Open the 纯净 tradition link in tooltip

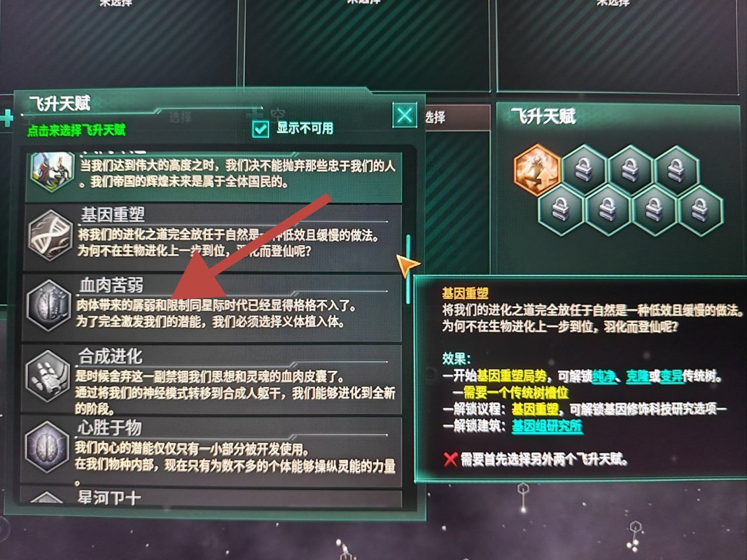coord(604,376)
